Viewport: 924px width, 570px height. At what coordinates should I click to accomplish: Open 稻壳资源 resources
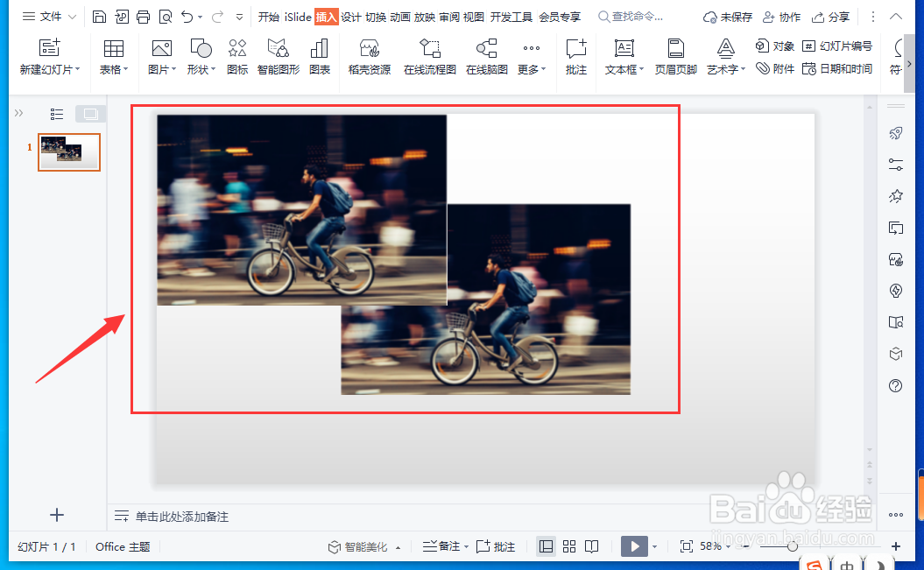(x=370, y=57)
